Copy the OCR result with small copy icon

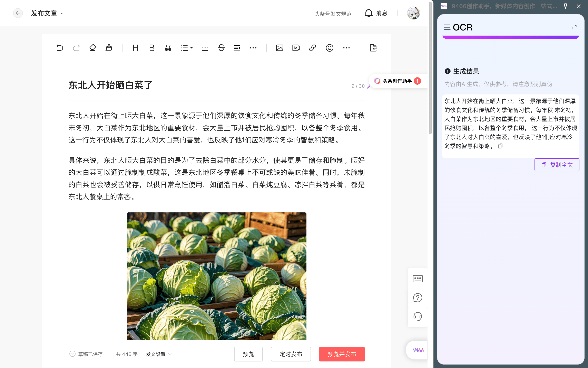coord(500,146)
